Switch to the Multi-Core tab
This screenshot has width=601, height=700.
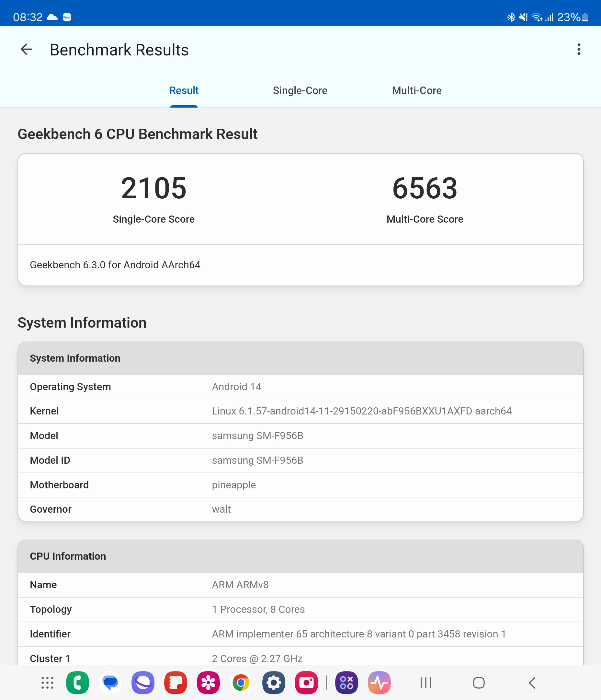click(x=417, y=90)
